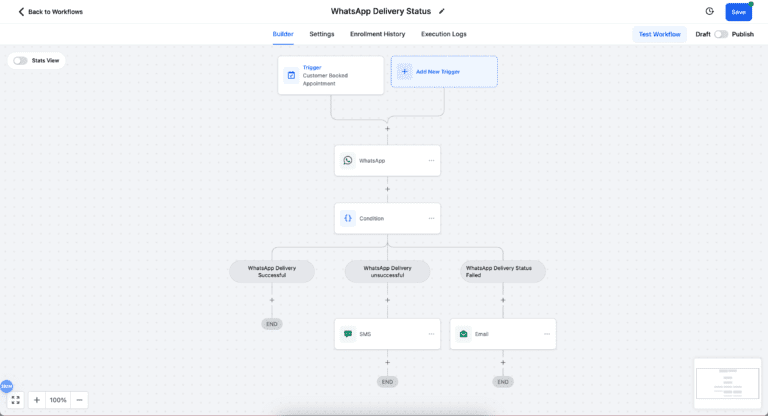This screenshot has width=768, height=416.
Task: Click the Email envelope icon
Action: click(x=463, y=334)
